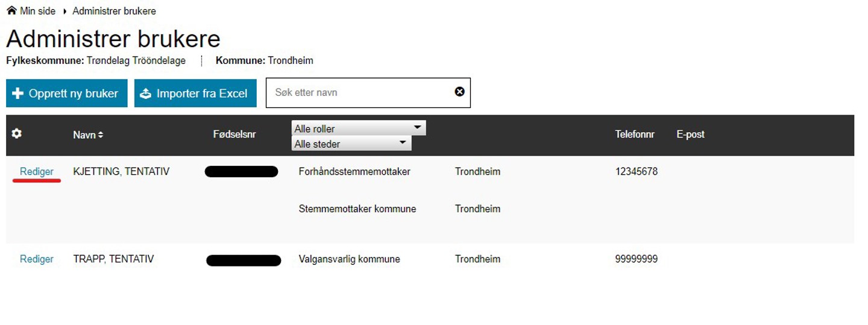Select the Forhåndsstemmemottaker role text
This screenshot has width=868, height=325.
354,172
